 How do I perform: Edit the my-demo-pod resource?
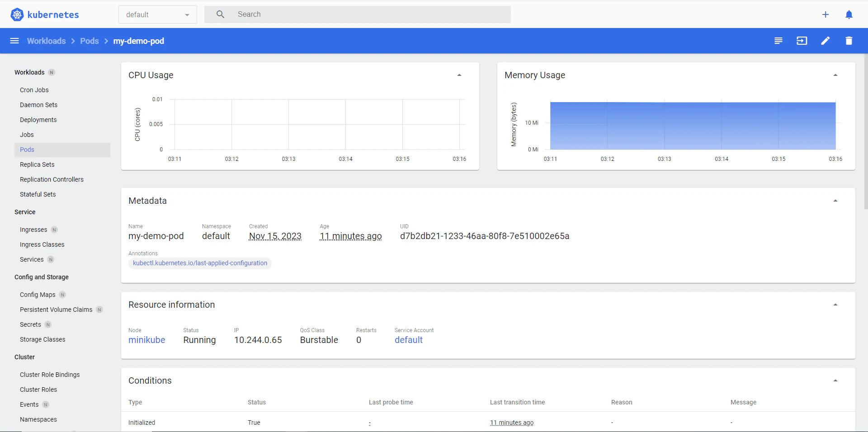tap(825, 41)
